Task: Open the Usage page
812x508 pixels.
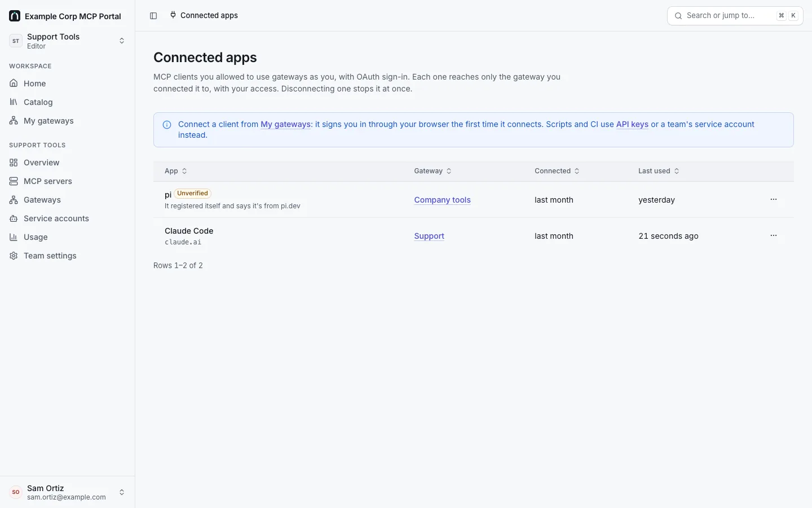Action: coord(68,237)
